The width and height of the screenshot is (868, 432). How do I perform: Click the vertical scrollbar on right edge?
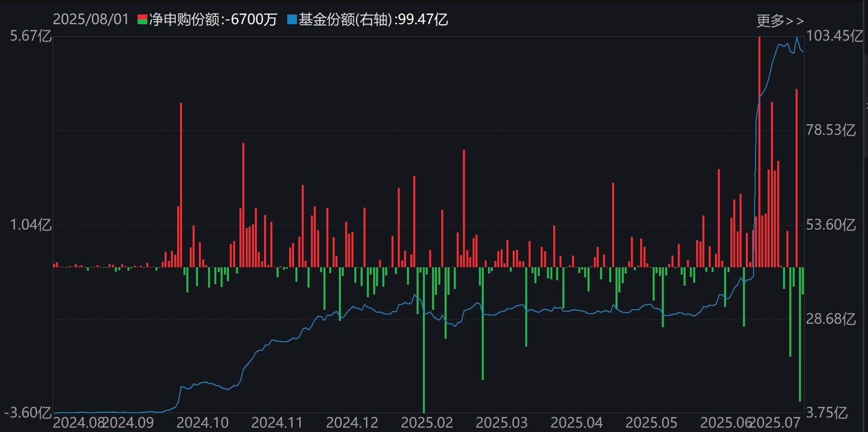866,77
